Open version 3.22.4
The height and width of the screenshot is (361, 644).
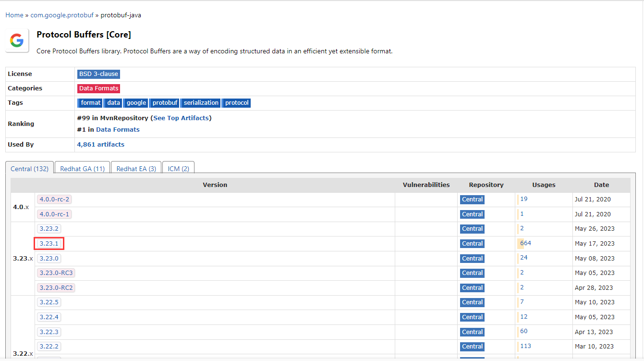pyautogui.click(x=49, y=317)
